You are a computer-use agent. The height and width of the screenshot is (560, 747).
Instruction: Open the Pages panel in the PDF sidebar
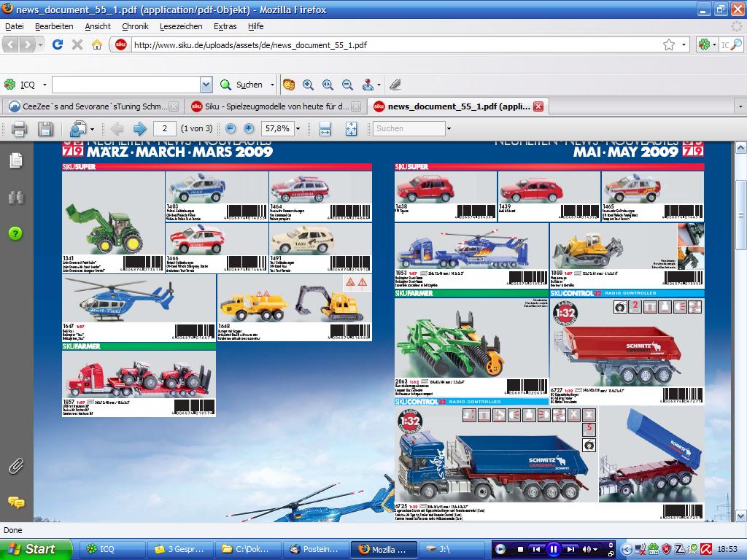pos(15,160)
